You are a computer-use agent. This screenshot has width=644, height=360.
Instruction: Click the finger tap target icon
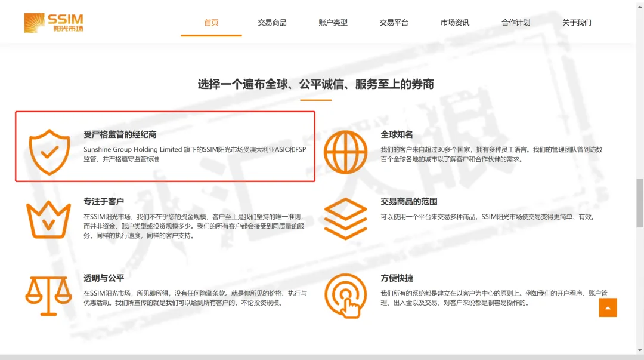coord(345,296)
